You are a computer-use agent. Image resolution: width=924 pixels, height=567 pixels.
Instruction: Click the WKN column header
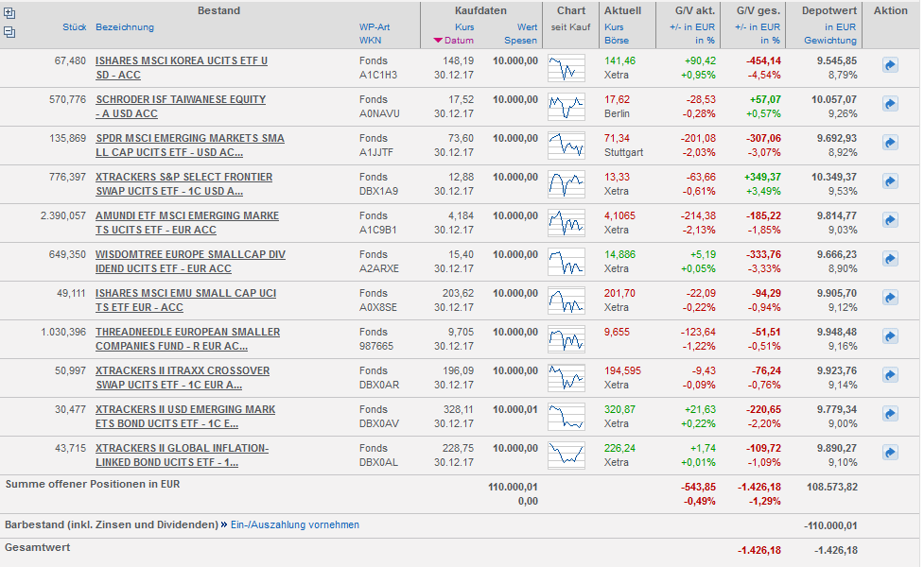(370, 41)
